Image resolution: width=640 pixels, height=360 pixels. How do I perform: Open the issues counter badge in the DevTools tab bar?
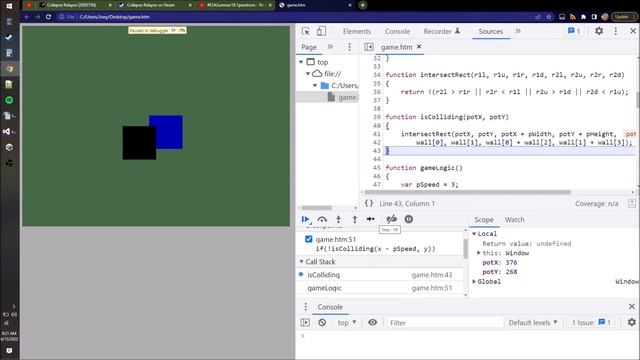coord(574,31)
